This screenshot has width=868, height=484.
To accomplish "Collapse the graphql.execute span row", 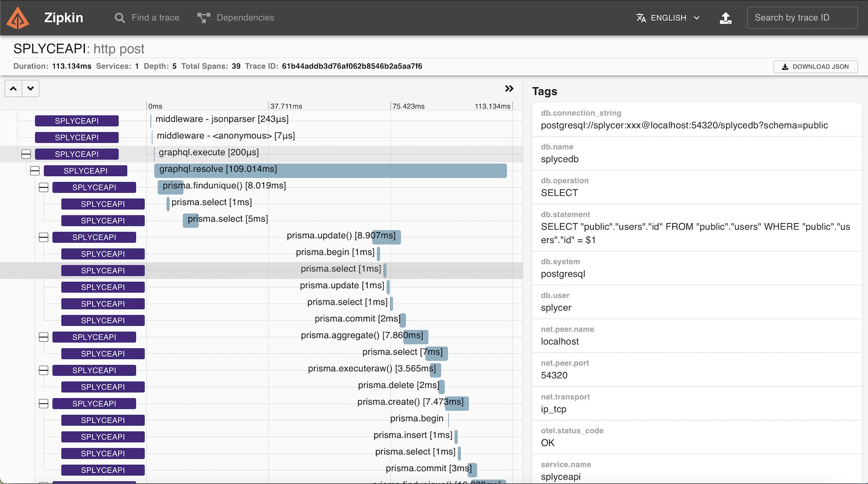I will 26,154.
